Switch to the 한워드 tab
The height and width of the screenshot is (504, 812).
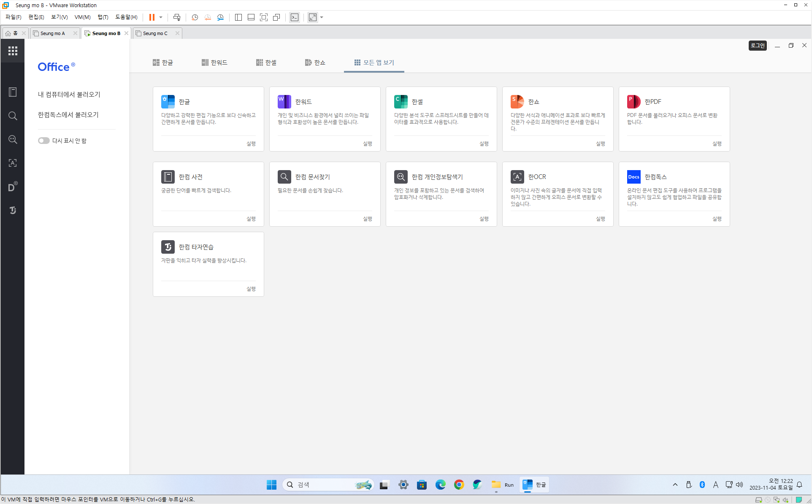click(x=214, y=62)
